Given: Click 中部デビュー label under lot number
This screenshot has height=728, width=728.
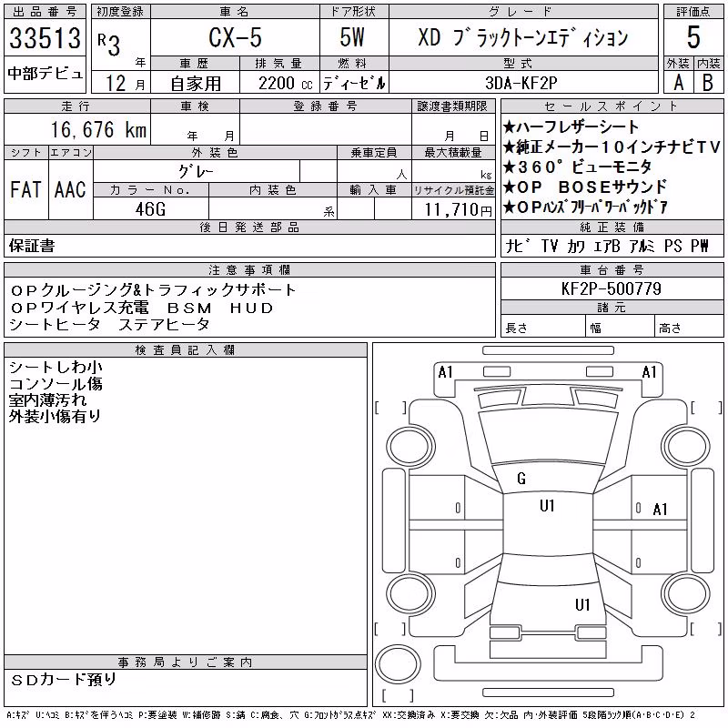Looking at the screenshot, I should 45,74.
